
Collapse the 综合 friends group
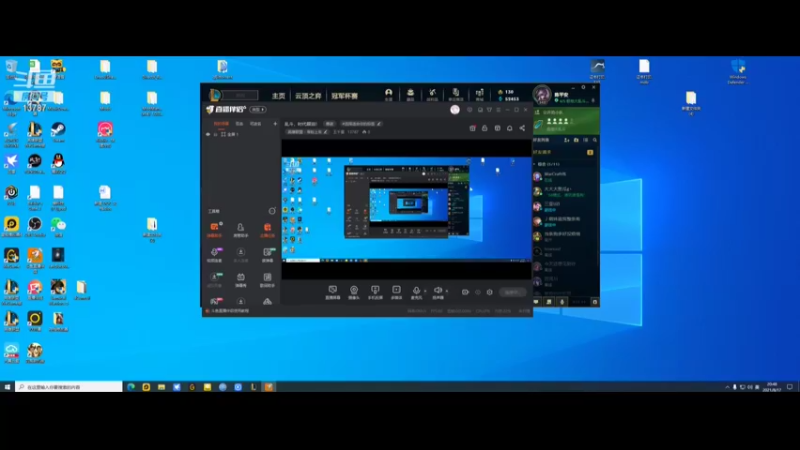pos(534,164)
